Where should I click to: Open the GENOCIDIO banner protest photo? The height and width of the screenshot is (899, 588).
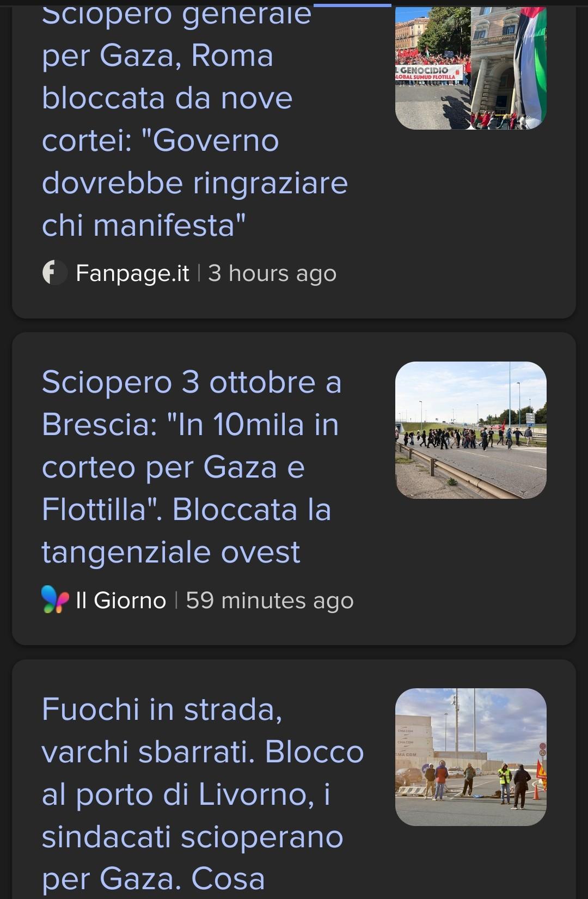point(433,68)
